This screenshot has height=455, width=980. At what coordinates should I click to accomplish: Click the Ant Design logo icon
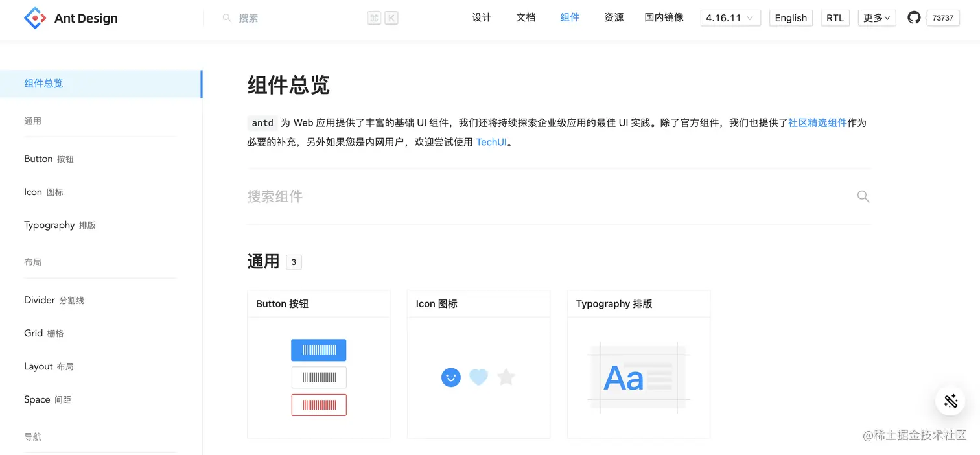coord(35,18)
